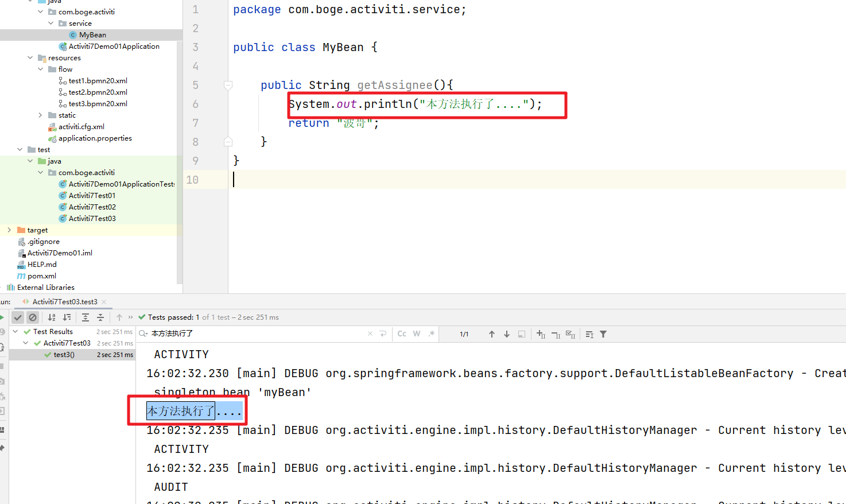Image resolution: width=846 pixels, height=504 pixels.
Task: Select test3() in test results
Action: point(64,355)
